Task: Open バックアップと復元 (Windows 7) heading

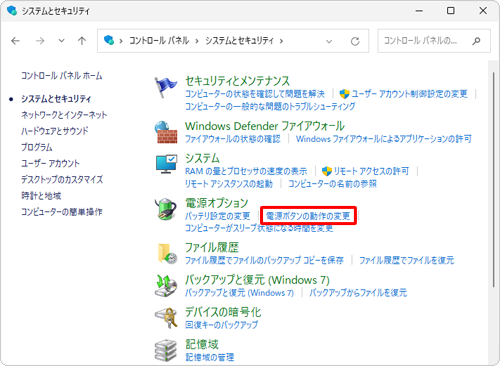Action: [x=257, y=280]
